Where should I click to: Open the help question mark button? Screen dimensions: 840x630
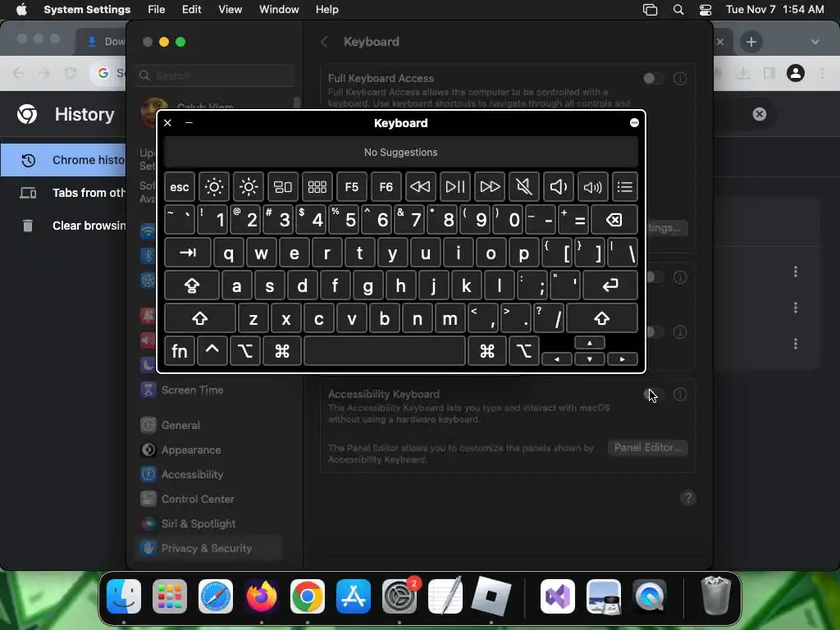688,498
